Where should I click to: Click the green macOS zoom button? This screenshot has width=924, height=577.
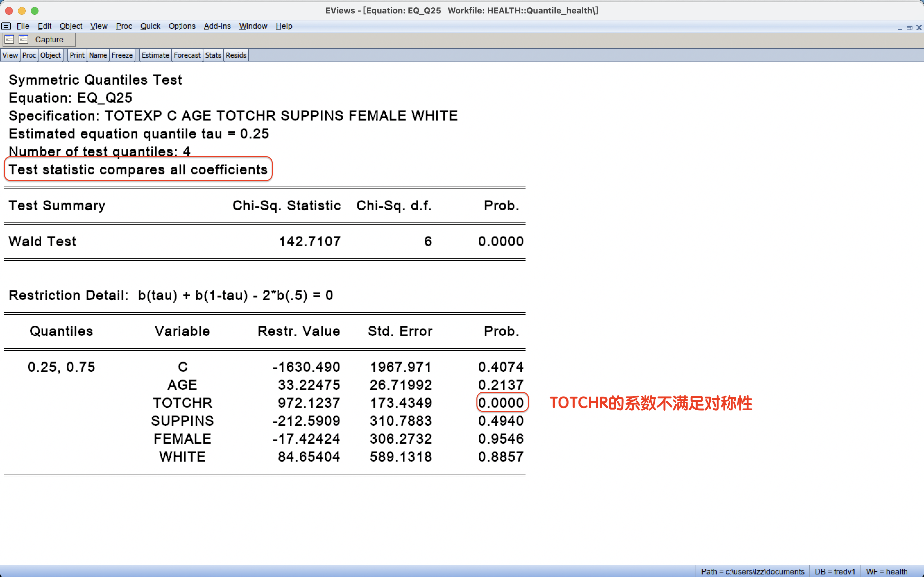(x=34, y=11)
